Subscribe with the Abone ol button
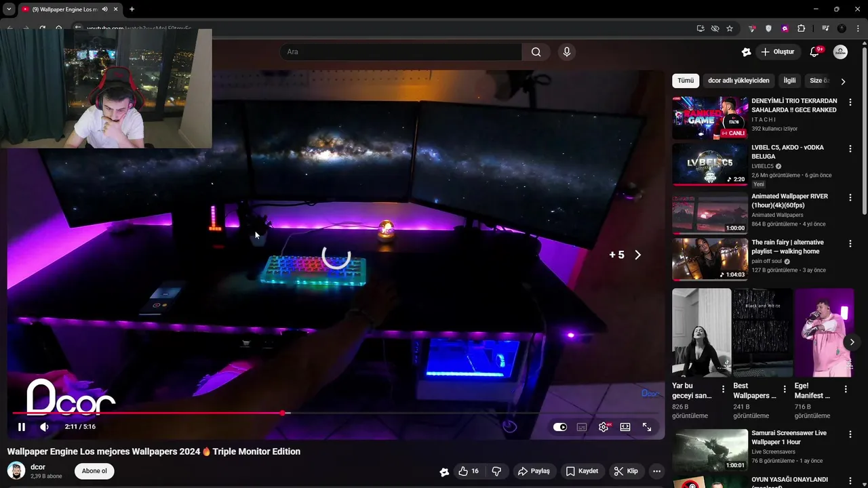 point(94,471)
